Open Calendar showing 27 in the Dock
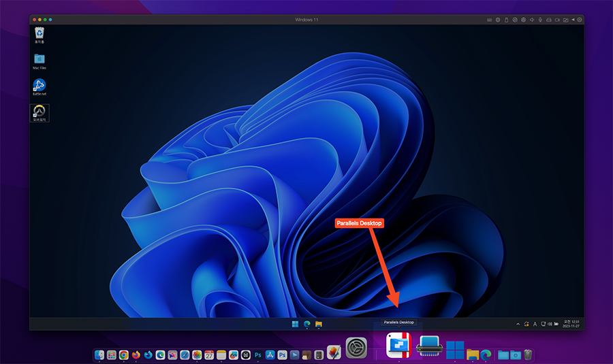Image resolution: width=613 pixels, height=364 pixels. [209, 354]
